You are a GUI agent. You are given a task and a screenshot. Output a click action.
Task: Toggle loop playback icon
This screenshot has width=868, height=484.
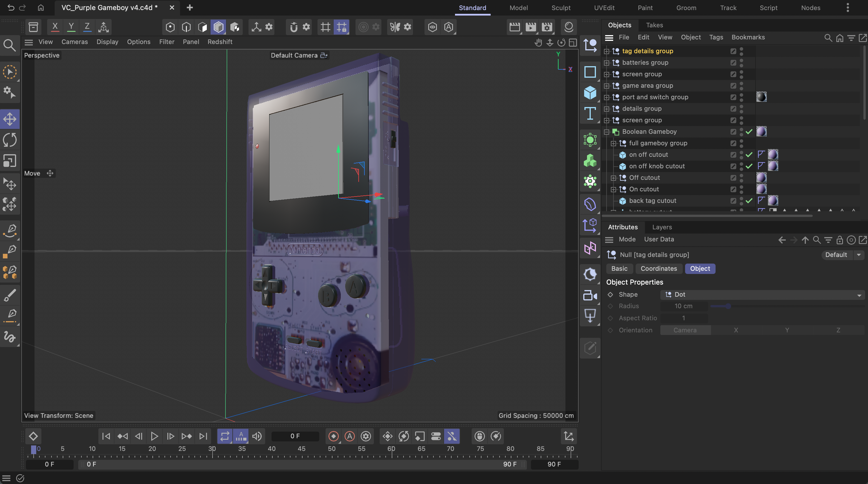(x=225, y=436)
